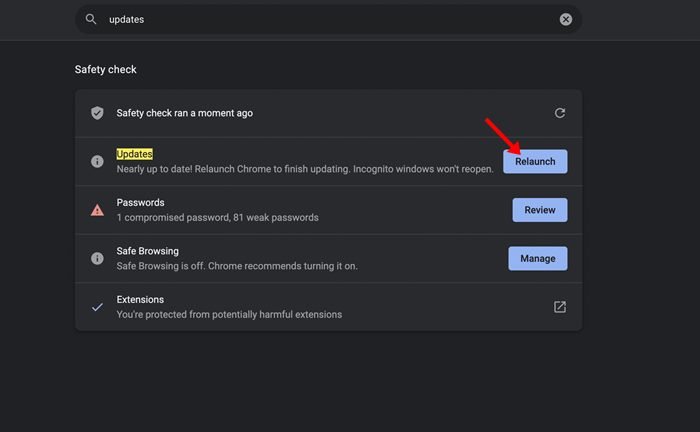This screenshot has width=700, height=432.
Task: Relaunch Chrome to finish updating
Action: tap(535, 161)
